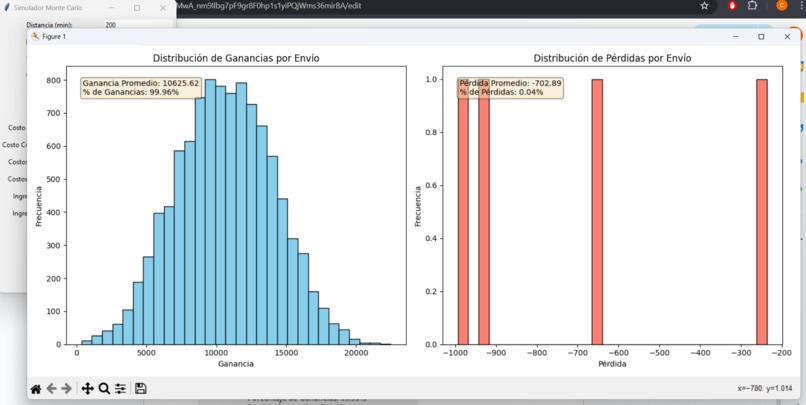Click the Distancia (min) field showing 200
This screenshot has width=806, height=405.
[136, 25]
